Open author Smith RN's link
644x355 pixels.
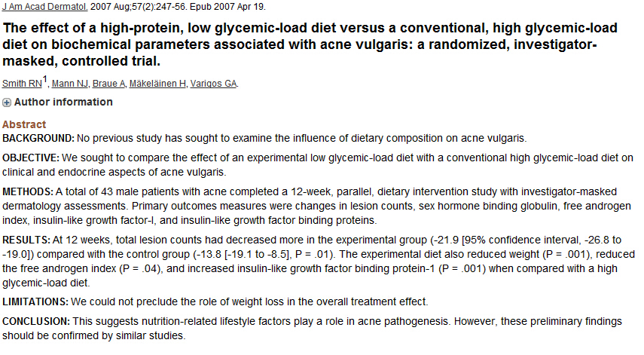click(x=22, y=84)
